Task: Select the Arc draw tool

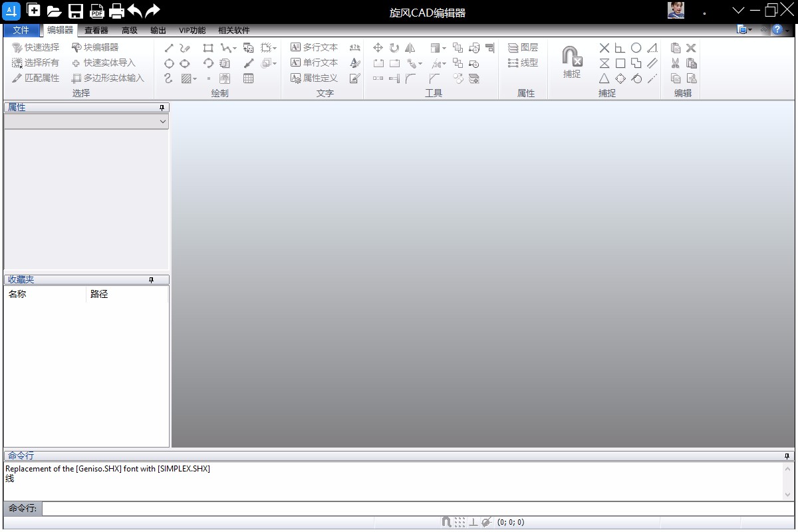Action: [x=209, y=63]
